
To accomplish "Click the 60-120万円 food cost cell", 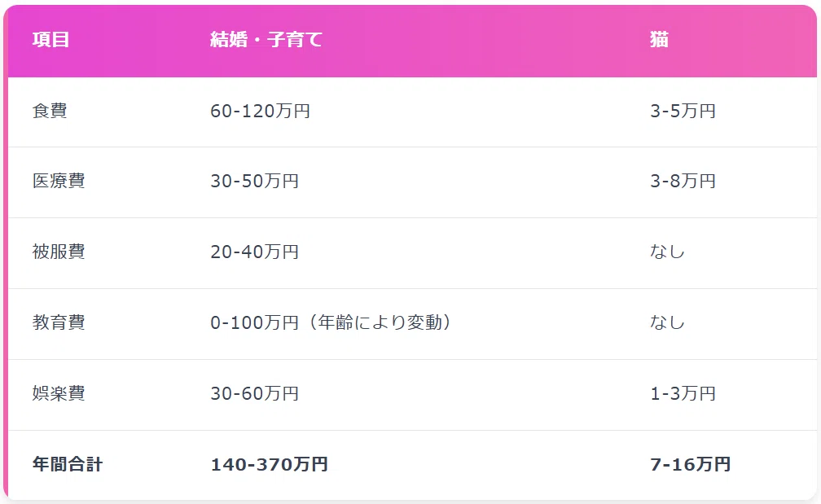I will tap(261, 111).
